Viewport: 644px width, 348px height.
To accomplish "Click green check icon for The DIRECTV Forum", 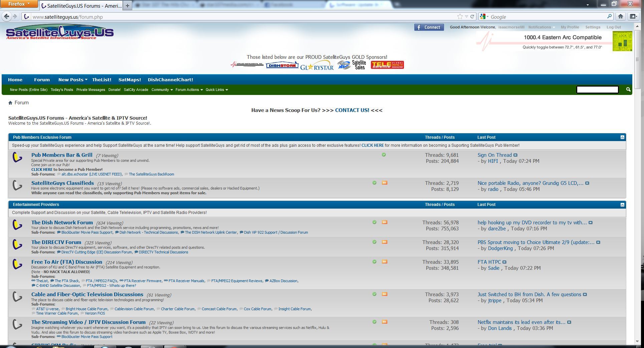I will [x=374, y=242].
